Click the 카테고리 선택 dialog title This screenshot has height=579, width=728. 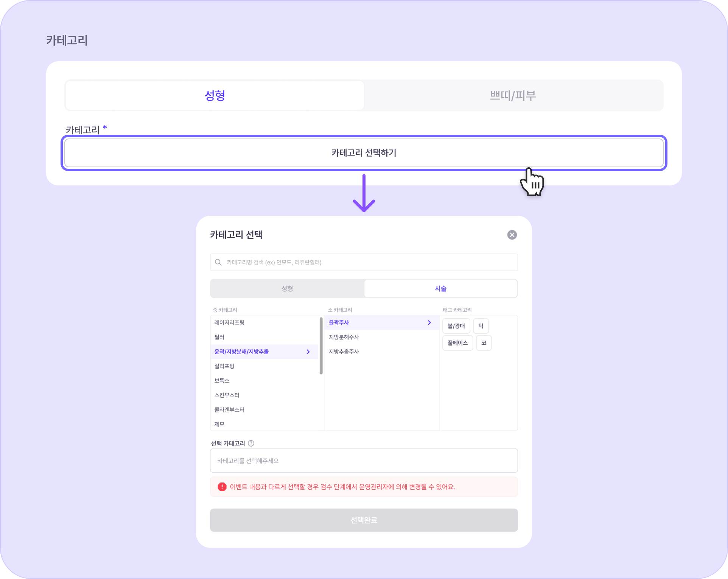tap(236, 235)
